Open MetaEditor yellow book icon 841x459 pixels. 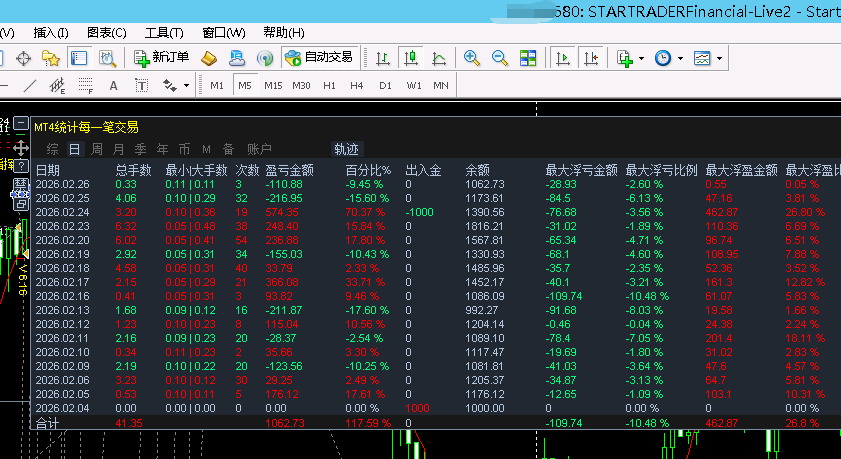(209, 58)
